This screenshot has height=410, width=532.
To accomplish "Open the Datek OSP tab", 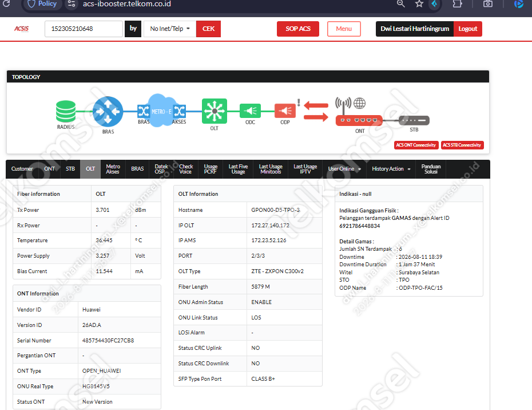I will (161, 169).
